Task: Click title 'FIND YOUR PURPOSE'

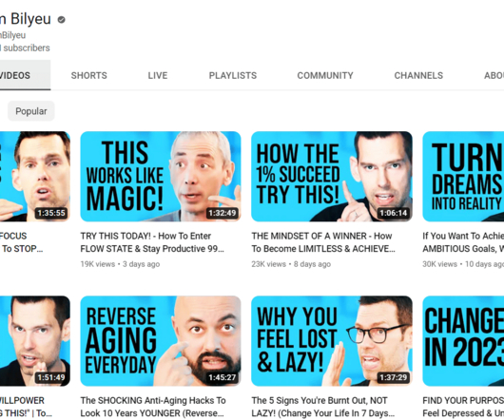Action: click(x=463, y=407)
